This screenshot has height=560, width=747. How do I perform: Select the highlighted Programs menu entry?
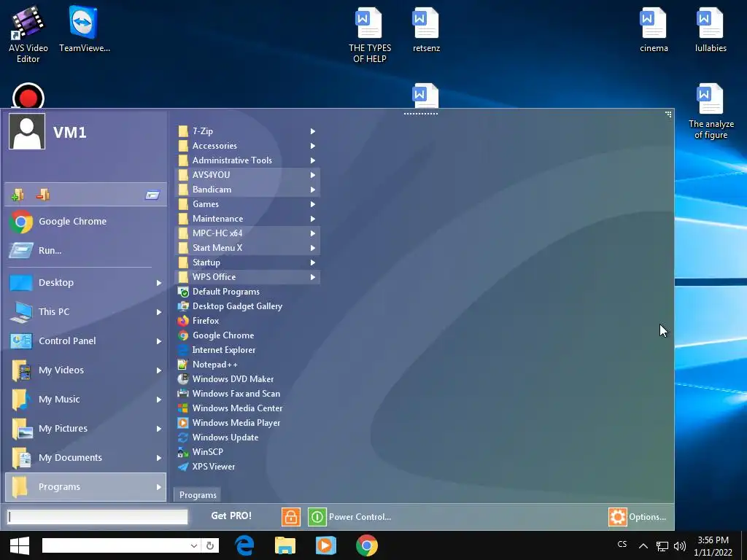point(86,486)
